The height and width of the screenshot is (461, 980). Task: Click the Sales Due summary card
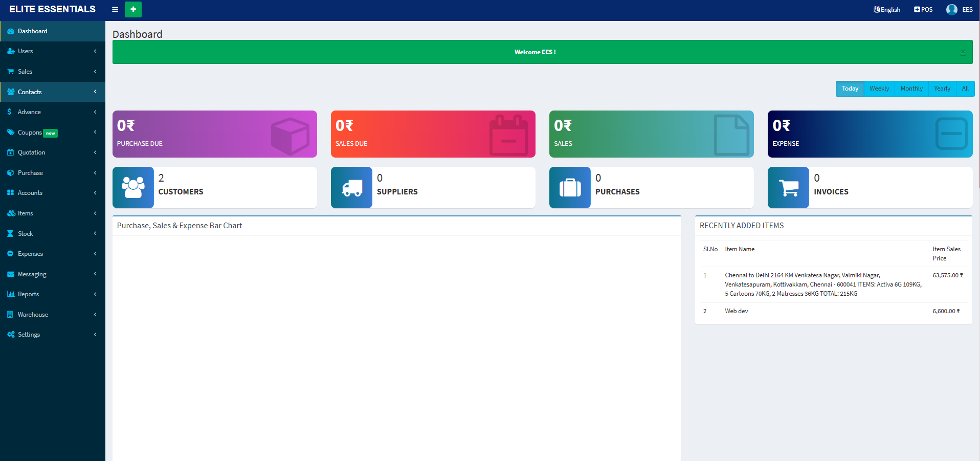[433, 134]
